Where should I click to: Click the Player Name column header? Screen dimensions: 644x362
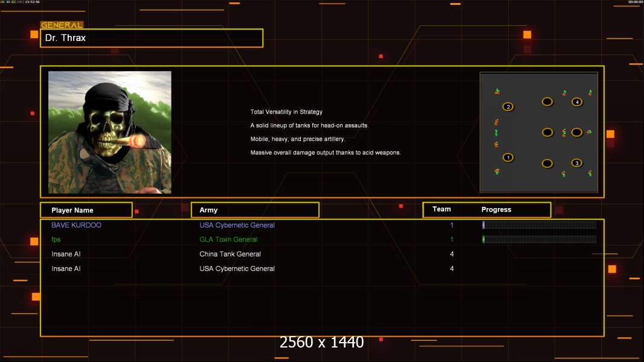pyautogui.click(x=86, y=210)
